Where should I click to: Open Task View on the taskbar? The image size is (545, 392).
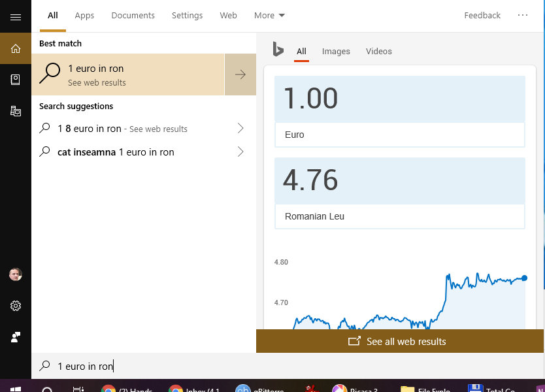(x=78, y=389)
